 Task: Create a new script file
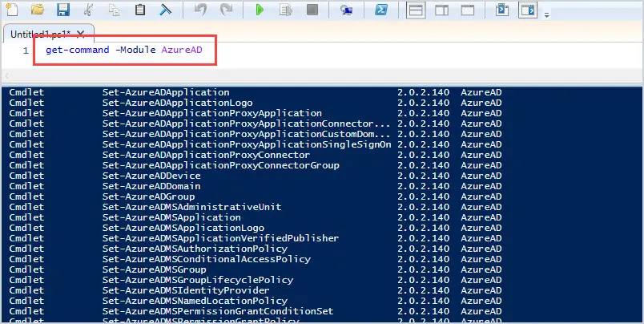coord(12,9)
